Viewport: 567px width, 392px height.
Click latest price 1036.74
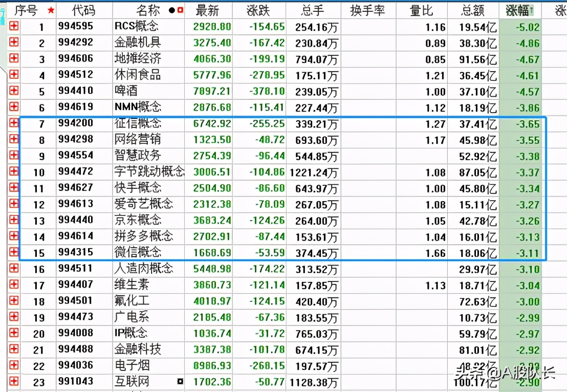[x=212, y=334]
